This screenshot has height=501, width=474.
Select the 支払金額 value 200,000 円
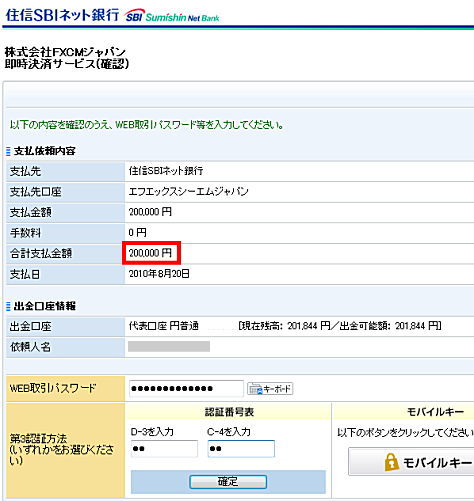click(x=150, y=212)
